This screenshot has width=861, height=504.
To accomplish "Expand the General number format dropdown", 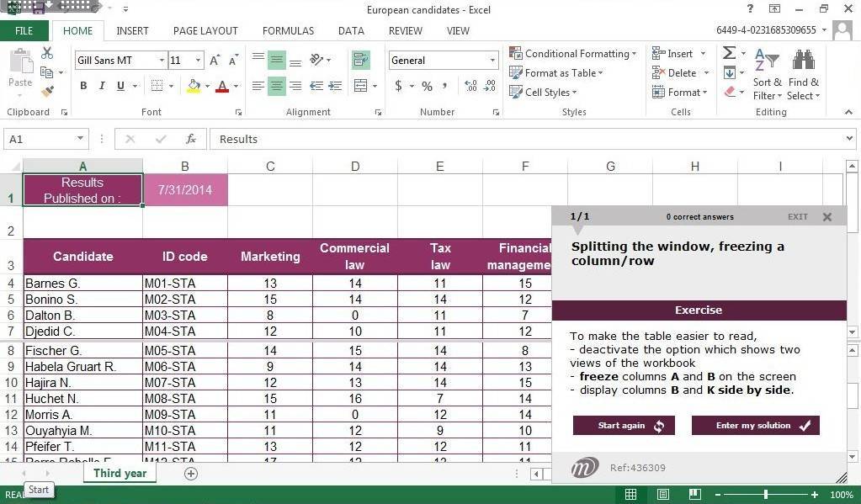I will [x=492, y=61].
